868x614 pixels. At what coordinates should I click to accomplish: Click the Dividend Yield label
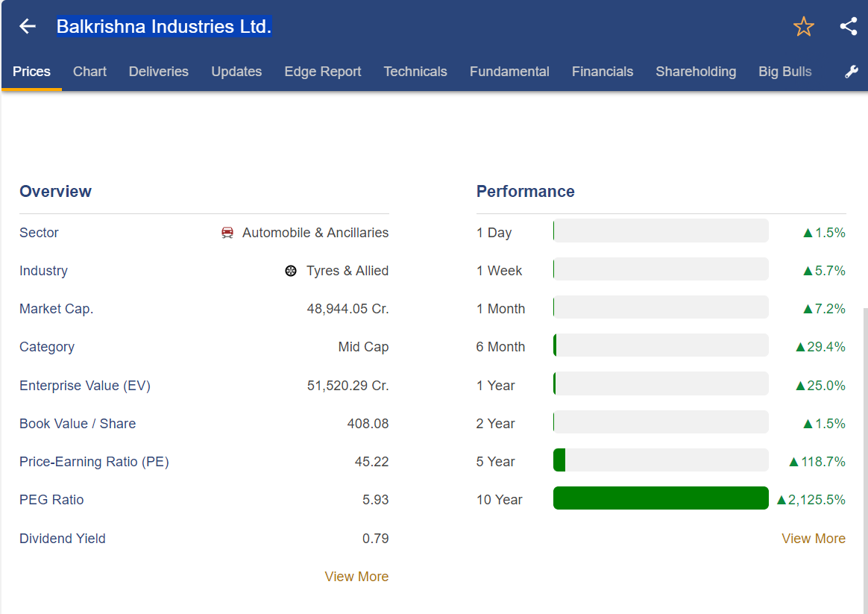coord(63,538)
